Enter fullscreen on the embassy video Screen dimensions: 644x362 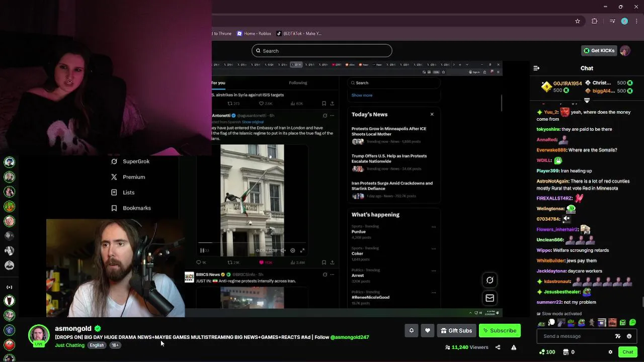302,250
